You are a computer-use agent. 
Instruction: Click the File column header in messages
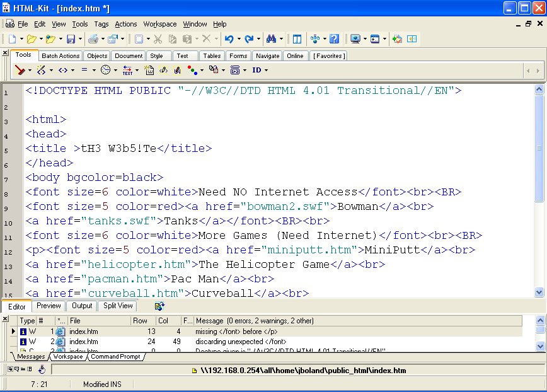[x=99, y=321]
